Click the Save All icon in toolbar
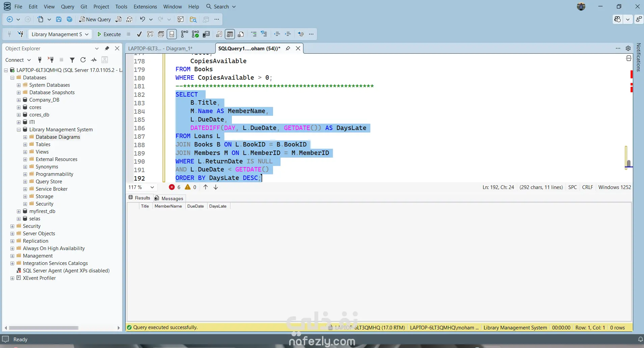 [x=70, y=19]
